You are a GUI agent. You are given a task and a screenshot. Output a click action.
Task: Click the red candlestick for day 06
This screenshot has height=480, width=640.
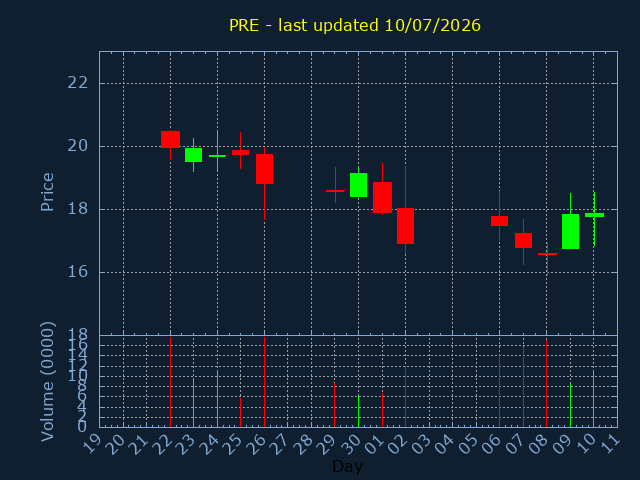coord(499,221)
